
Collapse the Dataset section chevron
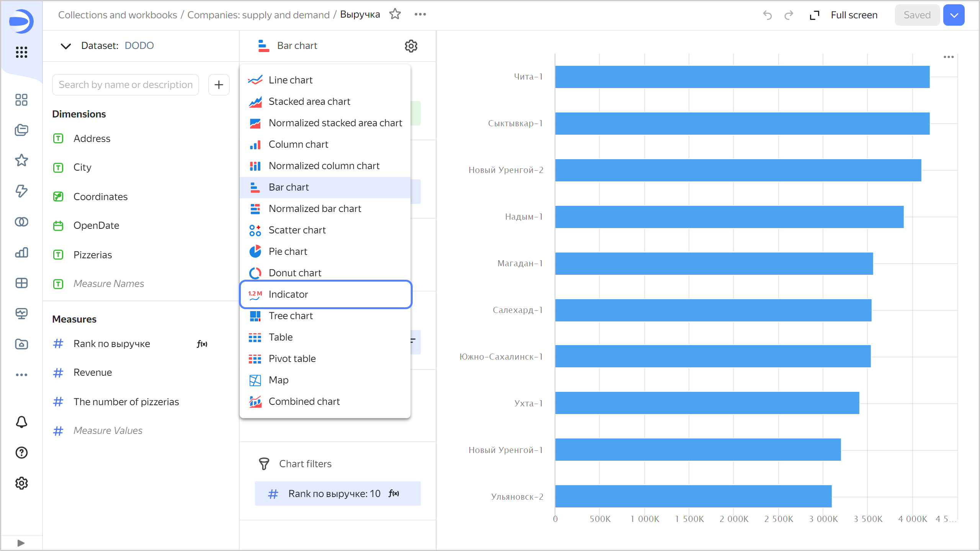[66, 46]
